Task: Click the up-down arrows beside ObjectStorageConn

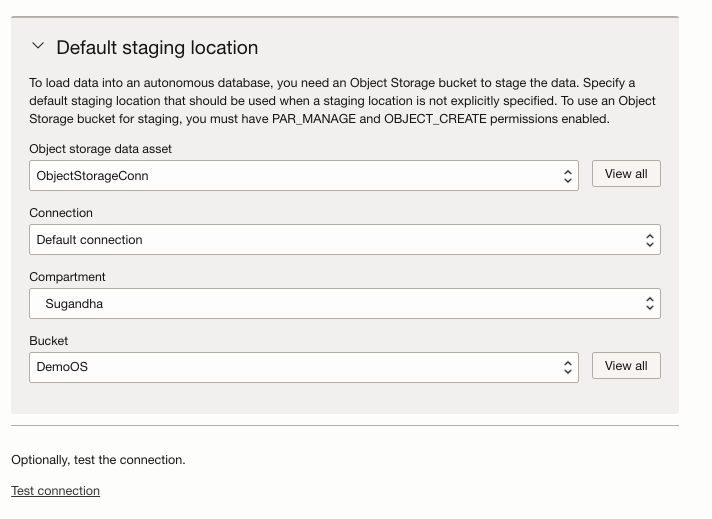Action: pos(568,176)
